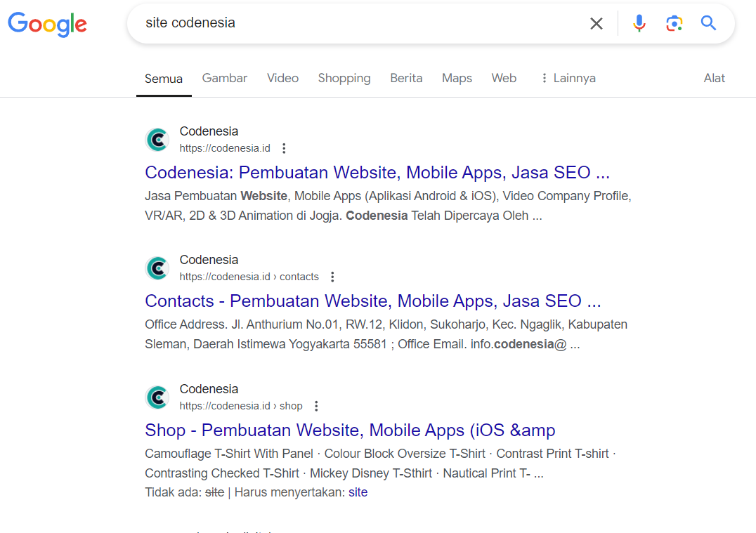756x533 pixels.
Task: Open the Maps search tab
Action: tap(457, 78)
